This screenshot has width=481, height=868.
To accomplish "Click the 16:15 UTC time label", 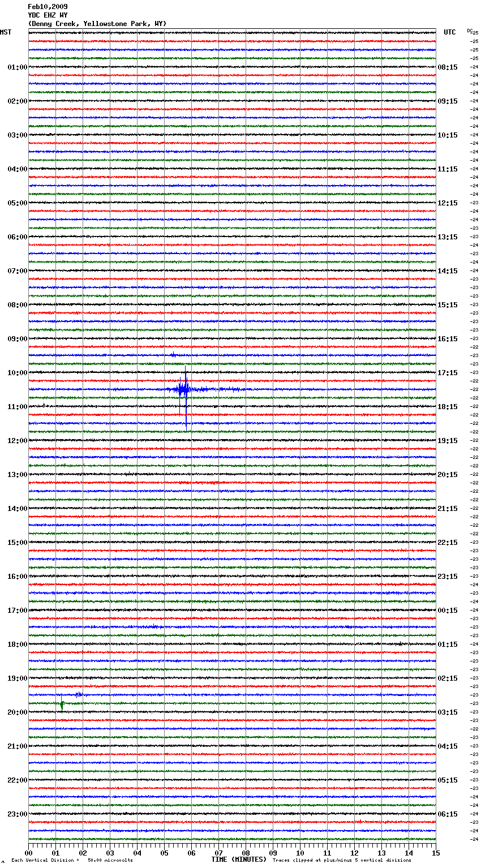I will 448,339.
